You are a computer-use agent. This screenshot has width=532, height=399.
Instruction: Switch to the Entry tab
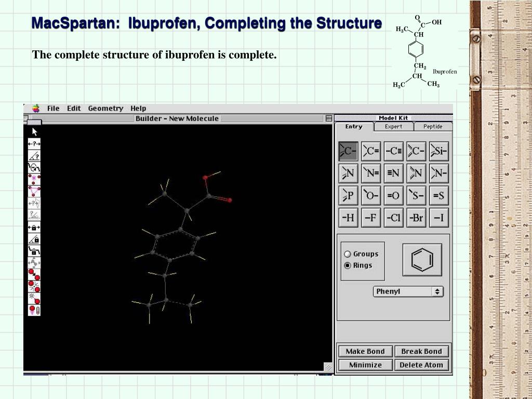pyautogui.click(x=354, y=127)
